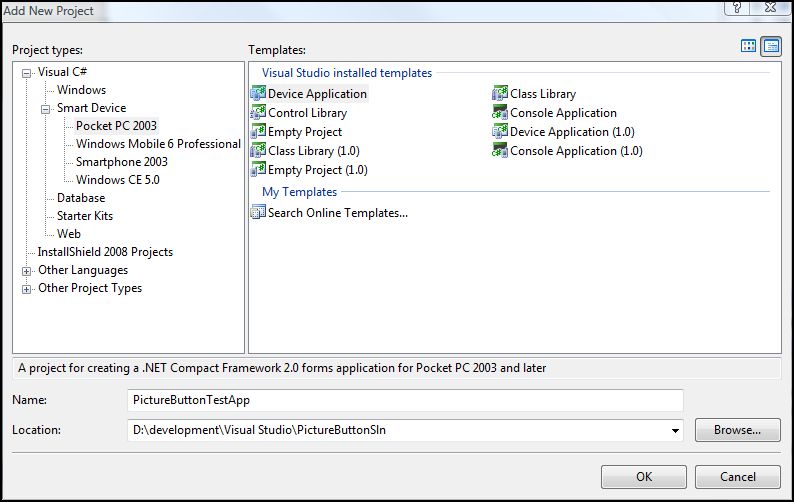Select Windows under Visual C#

pyautogui.click(x=81, y=90)
